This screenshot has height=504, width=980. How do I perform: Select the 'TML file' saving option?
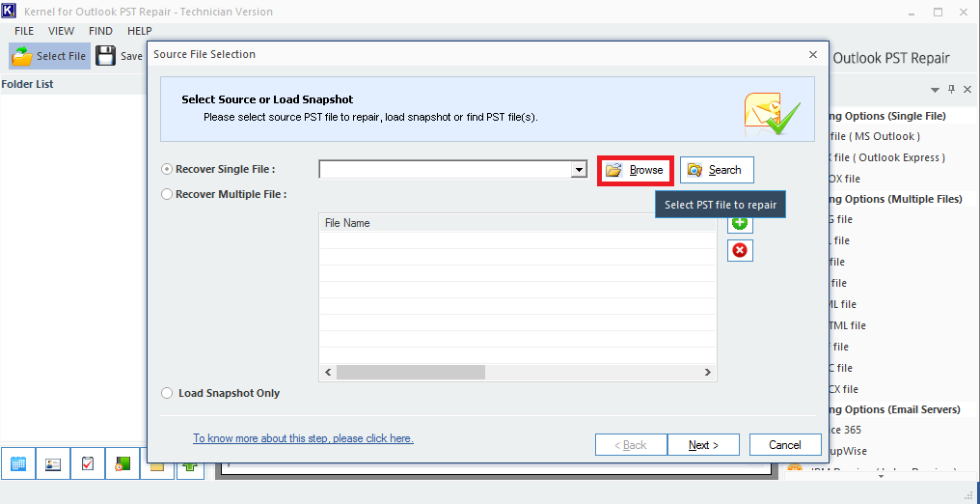pos(848,325)
